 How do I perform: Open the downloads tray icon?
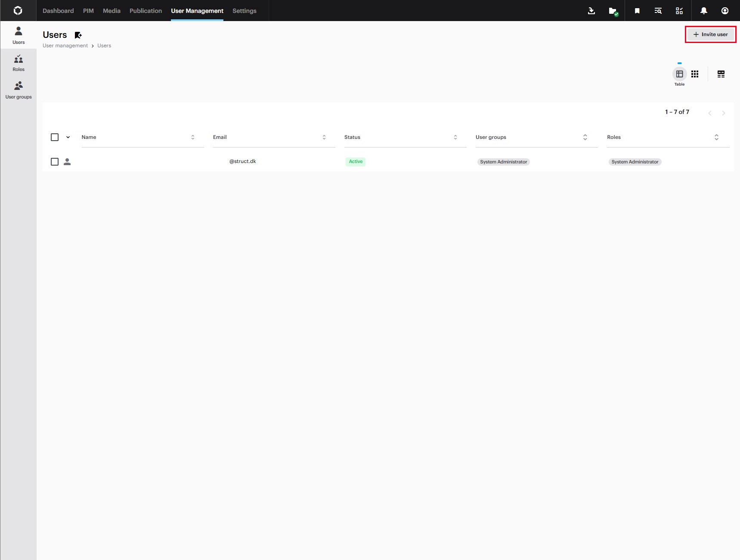coord(591,11)
